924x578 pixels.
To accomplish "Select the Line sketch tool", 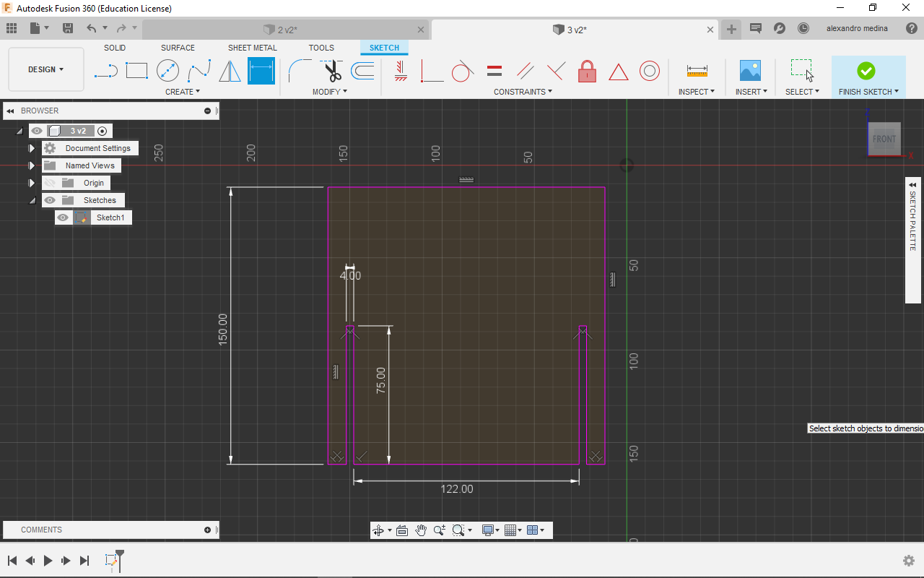I will pyautogui.click(x=106, y=71).
